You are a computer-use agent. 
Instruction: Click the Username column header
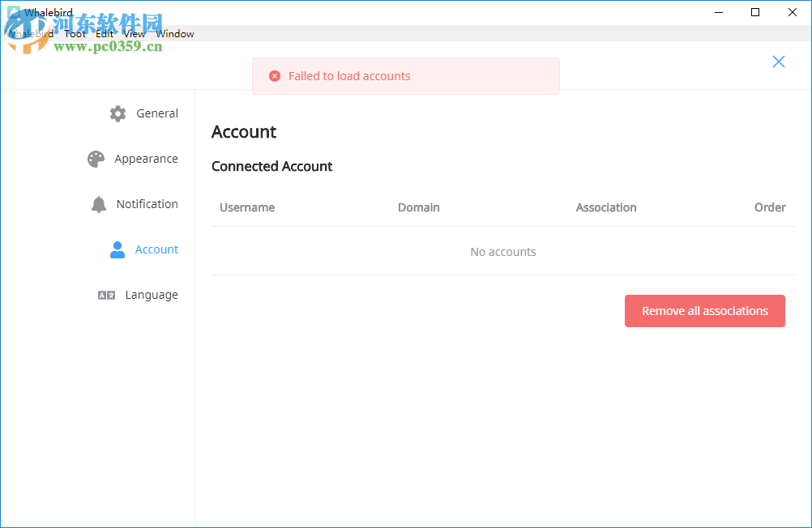click(x=247, y=207)
